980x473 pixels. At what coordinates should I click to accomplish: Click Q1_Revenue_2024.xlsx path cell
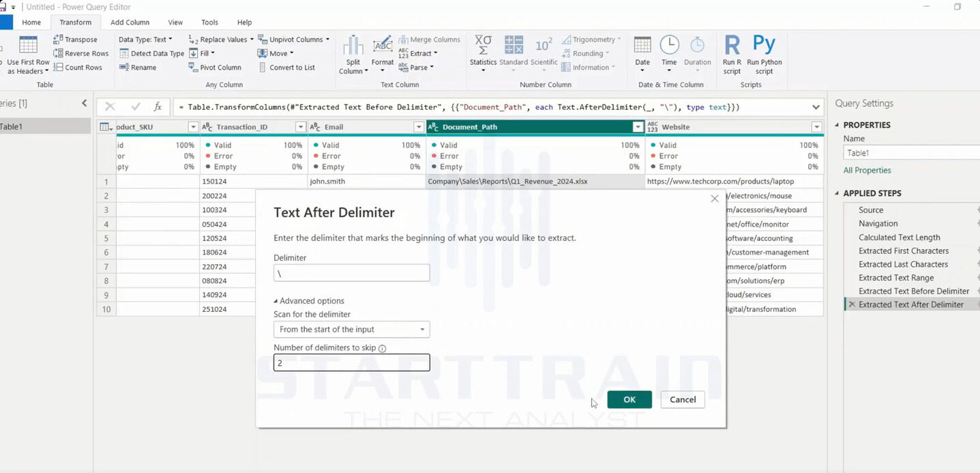pyautogui.click(x=535, y=182)
